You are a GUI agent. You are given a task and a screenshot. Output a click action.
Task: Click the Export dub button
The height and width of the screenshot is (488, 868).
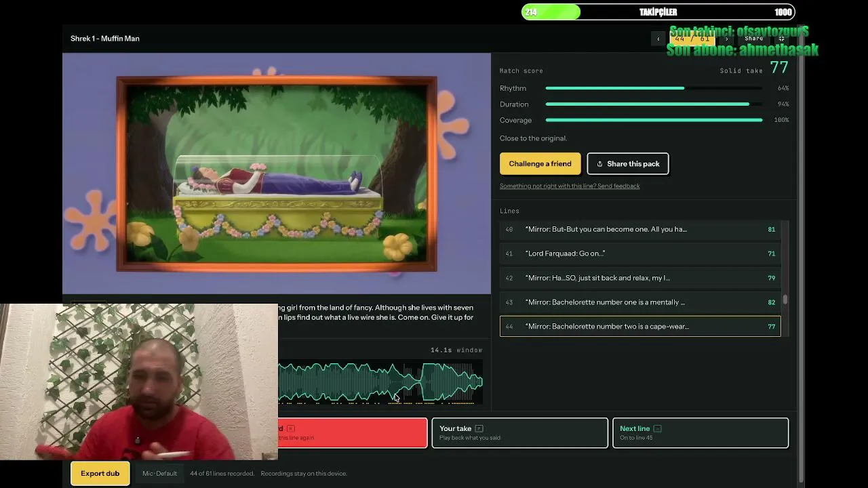(100, 473)
